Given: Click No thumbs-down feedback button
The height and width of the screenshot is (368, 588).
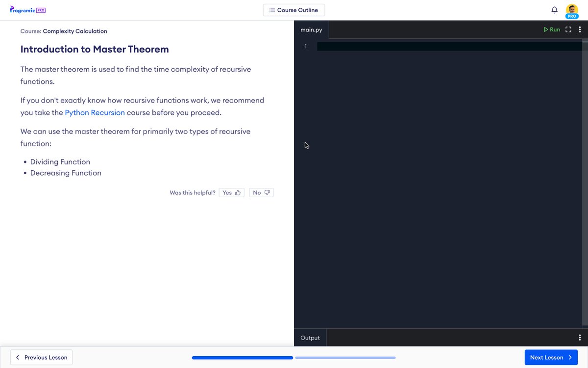Looking at the screenshot, I should click(x=261, y=193).
